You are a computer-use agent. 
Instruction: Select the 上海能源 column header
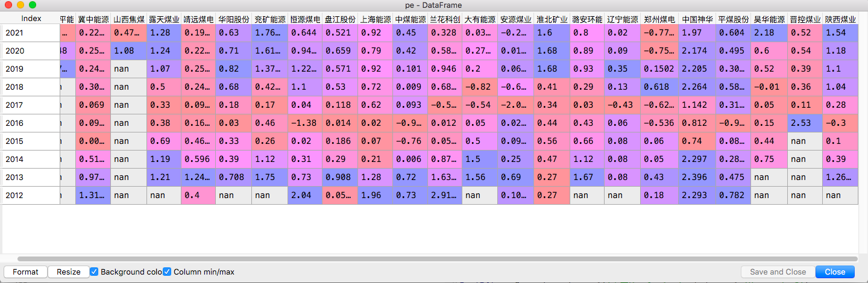376,19
